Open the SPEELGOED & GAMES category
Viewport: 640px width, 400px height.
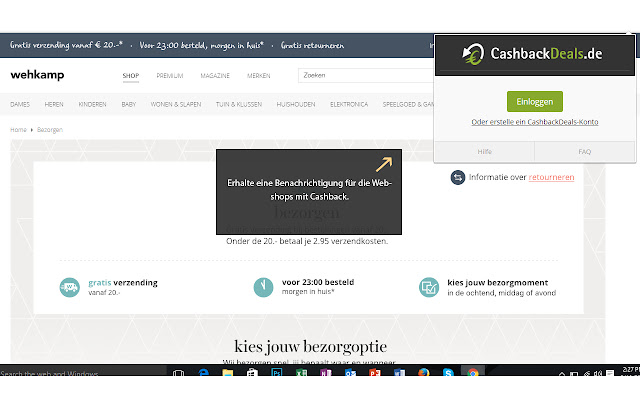tap(408, 104)
